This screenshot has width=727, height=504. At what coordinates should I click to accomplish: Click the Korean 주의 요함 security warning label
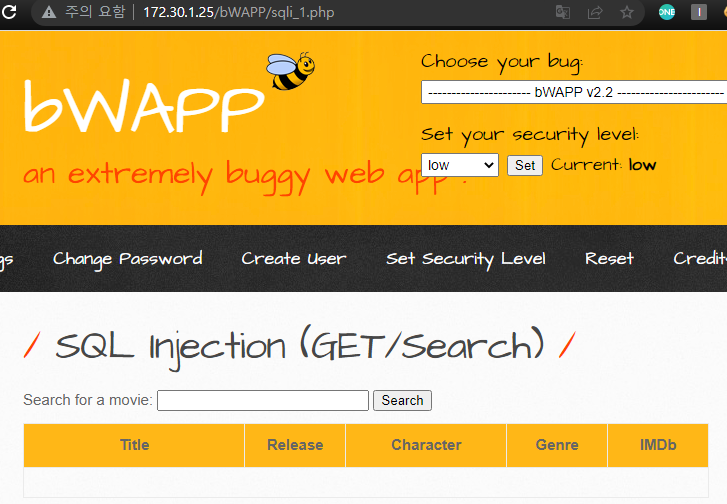pos(95,12)
